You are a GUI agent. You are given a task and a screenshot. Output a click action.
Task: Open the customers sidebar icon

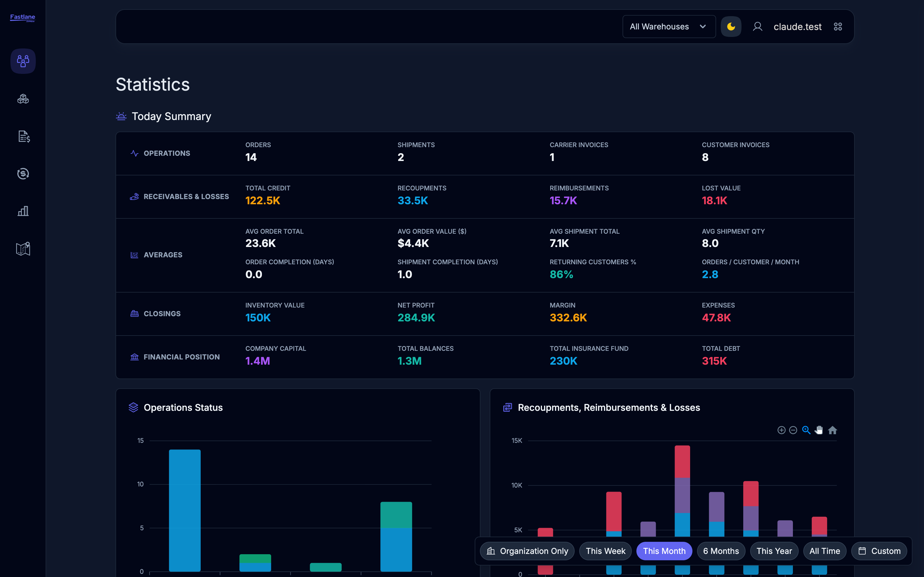(x=23, y=61)
